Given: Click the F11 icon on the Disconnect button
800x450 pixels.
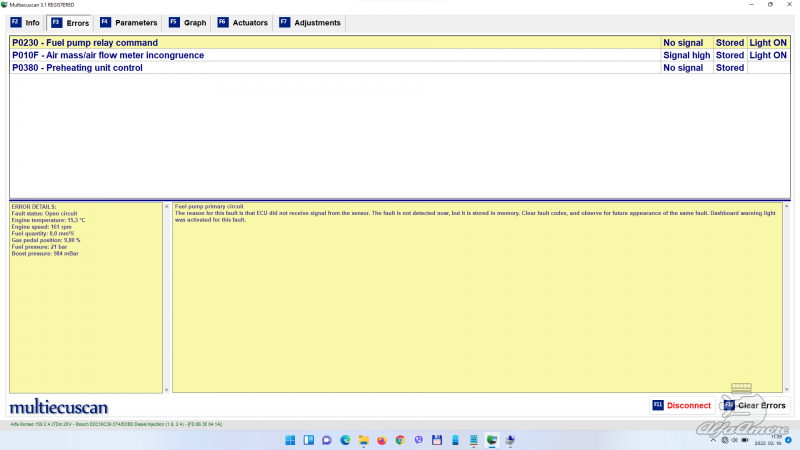Looking at the screenshot, I should pyautogui.click(x=658, y=405).
